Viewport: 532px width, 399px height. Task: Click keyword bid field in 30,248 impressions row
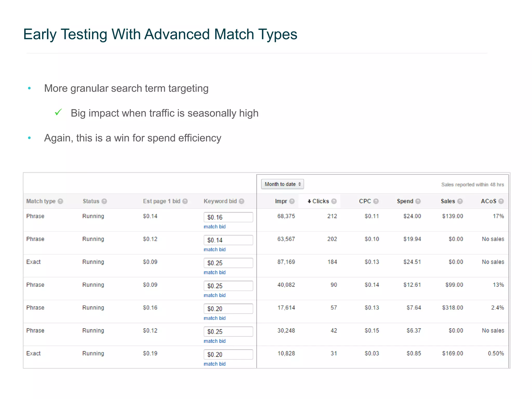[x=228, y=331]
